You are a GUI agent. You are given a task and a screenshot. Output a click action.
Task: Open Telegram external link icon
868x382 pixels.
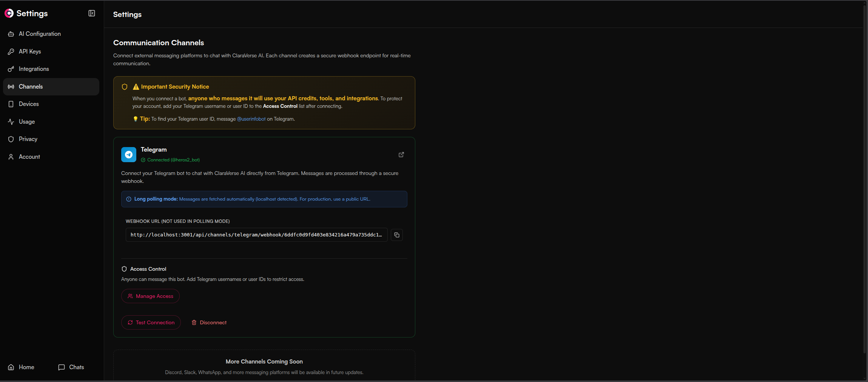(x=401, y=155)
